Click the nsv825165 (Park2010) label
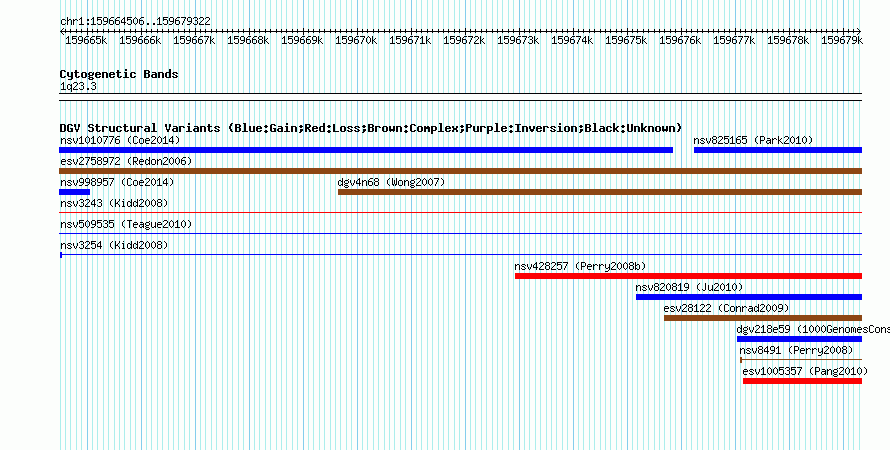This screenshot has height=450, width=890. point(753,140)
